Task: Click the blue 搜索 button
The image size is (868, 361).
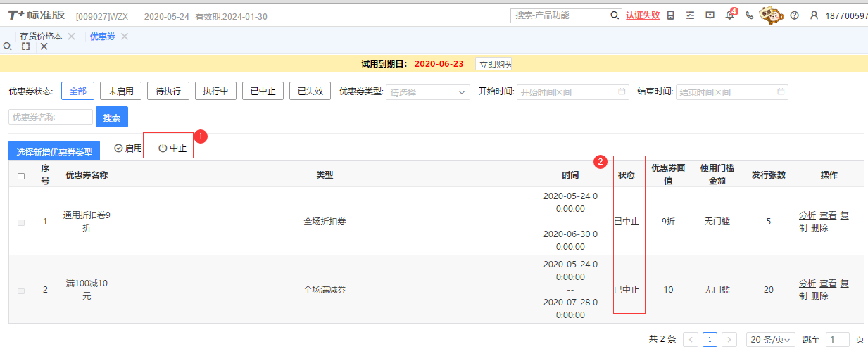Action: coord(112,117)
